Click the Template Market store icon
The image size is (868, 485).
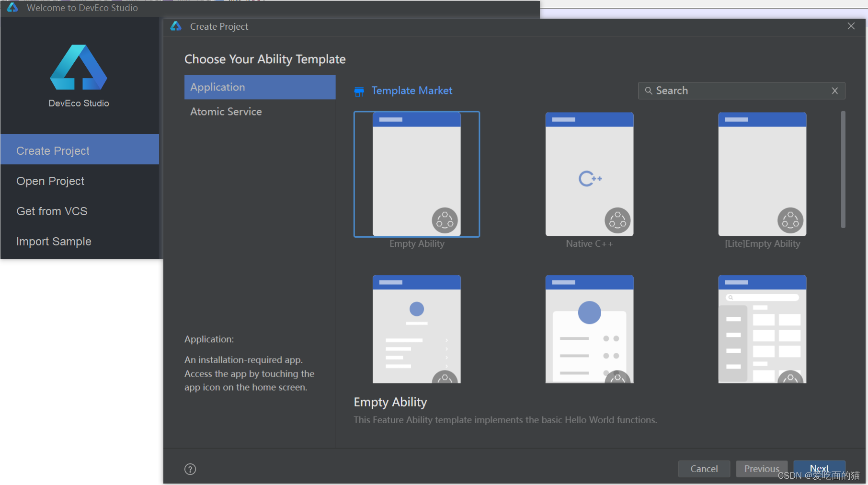point(359,91)
